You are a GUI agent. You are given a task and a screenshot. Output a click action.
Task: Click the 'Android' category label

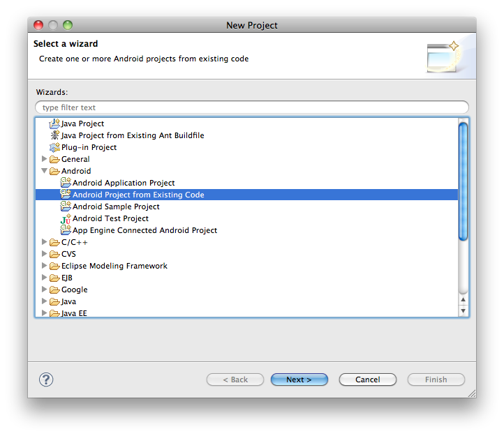(x=76, y=171)
